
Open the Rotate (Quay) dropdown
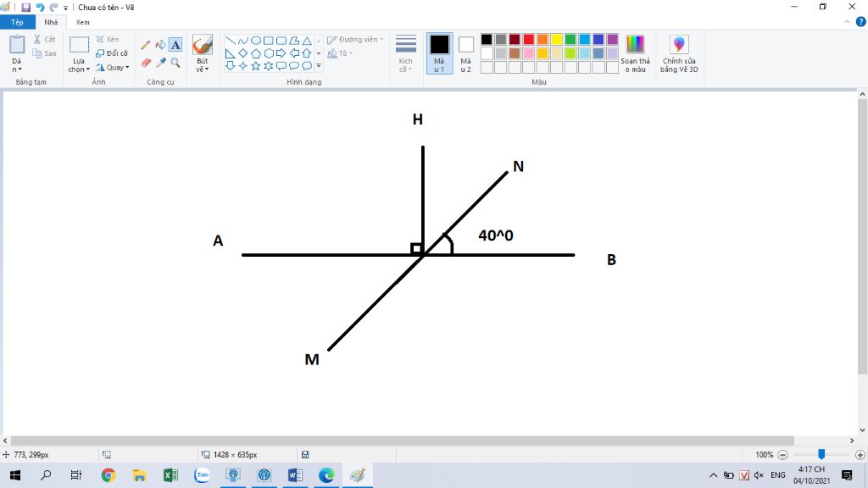113,68
